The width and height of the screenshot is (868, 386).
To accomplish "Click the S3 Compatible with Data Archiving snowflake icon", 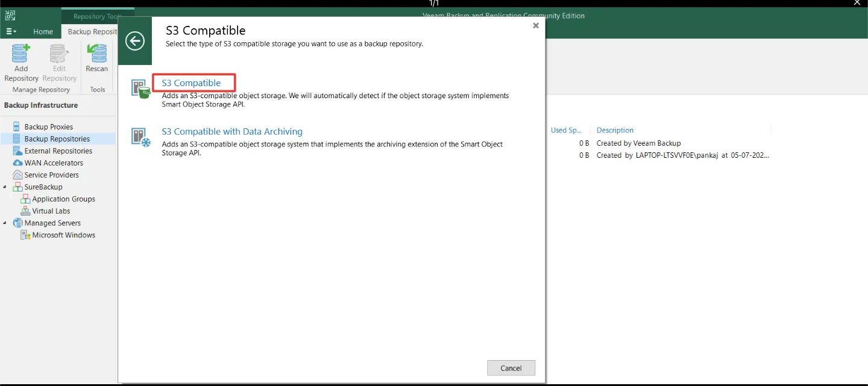I will (x=141, y=137).
